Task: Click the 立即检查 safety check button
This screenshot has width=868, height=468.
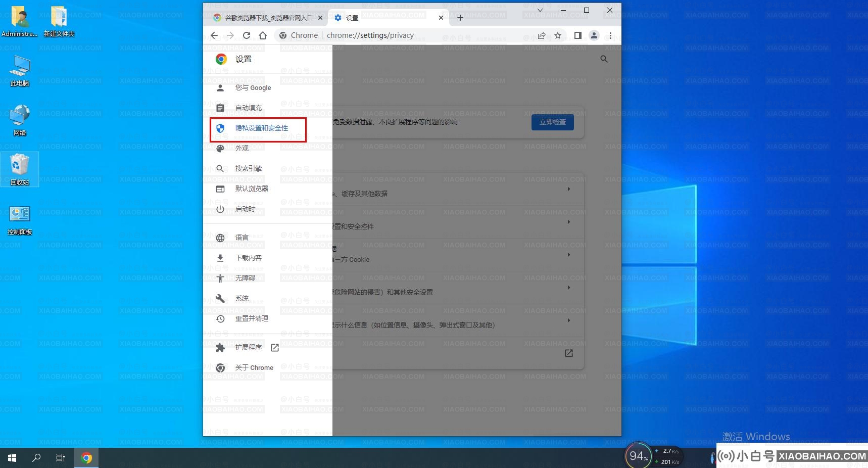Action: [x=552, y=122]
